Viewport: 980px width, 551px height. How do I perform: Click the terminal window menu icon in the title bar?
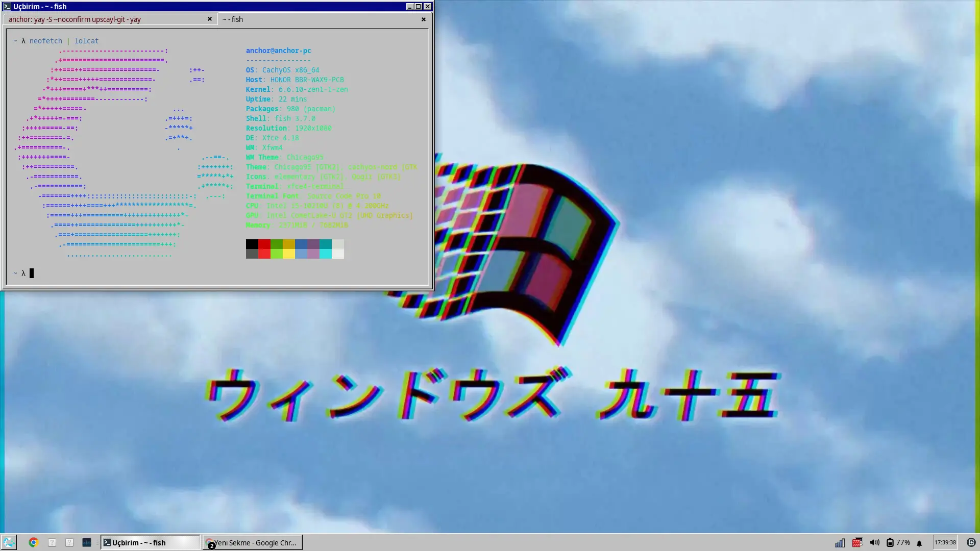pyautogui.click(x=7, y=7)
